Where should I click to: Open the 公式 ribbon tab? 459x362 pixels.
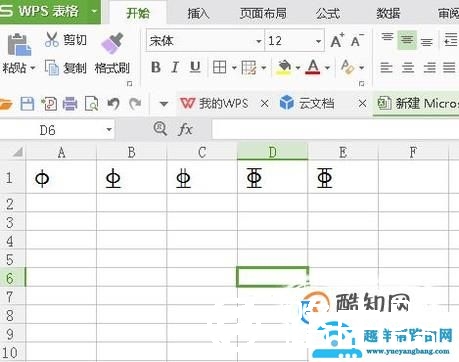pyautogui.click(x=328, y=13)
